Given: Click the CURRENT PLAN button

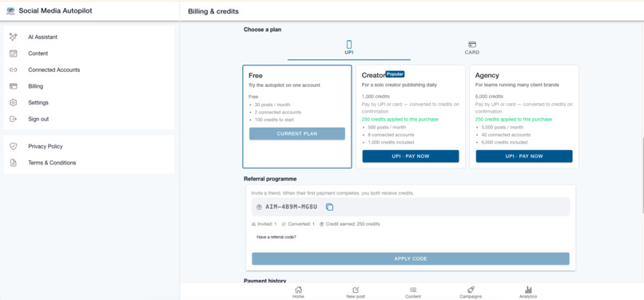Looking at the screenshot, I should [297, 134].
